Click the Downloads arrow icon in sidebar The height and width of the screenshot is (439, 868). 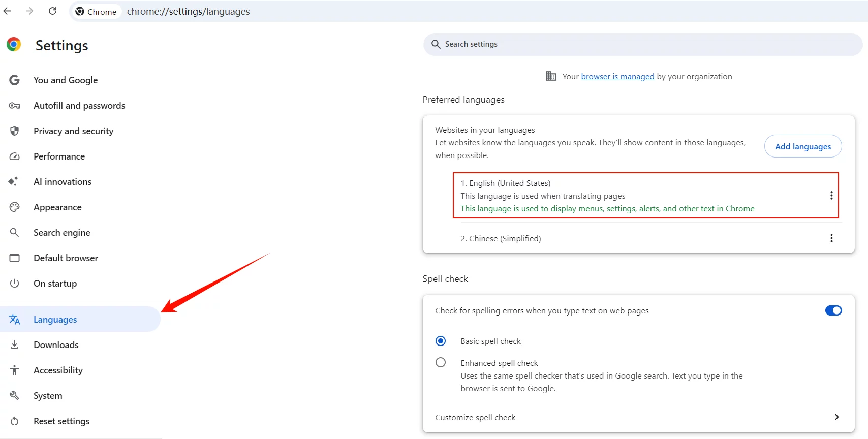click(15, 345)
